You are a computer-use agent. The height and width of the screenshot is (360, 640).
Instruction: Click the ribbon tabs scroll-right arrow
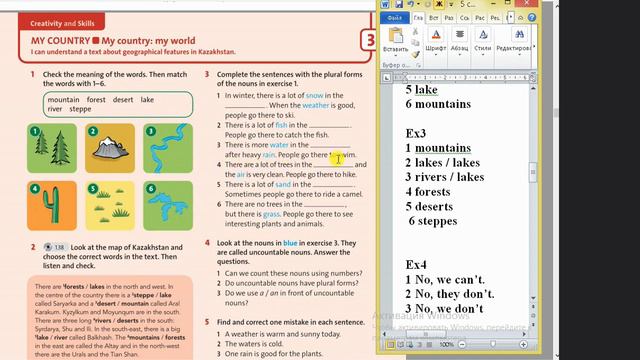click(x=510, y=17)
